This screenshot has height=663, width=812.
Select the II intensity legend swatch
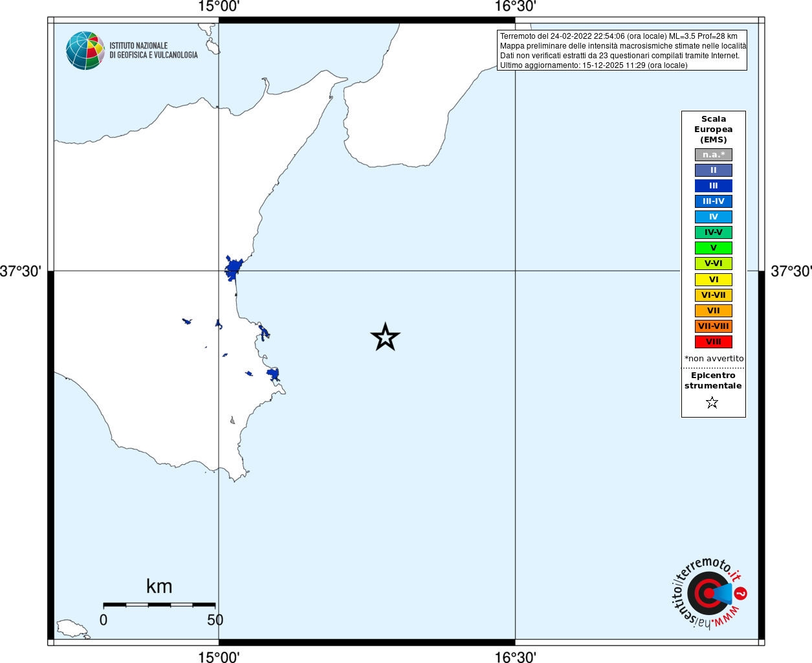[714, 170]
